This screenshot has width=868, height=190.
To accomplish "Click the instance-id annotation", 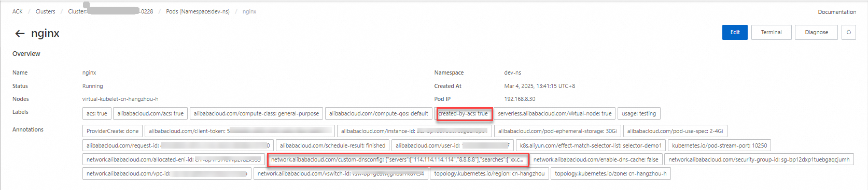I will pos(414,131).
